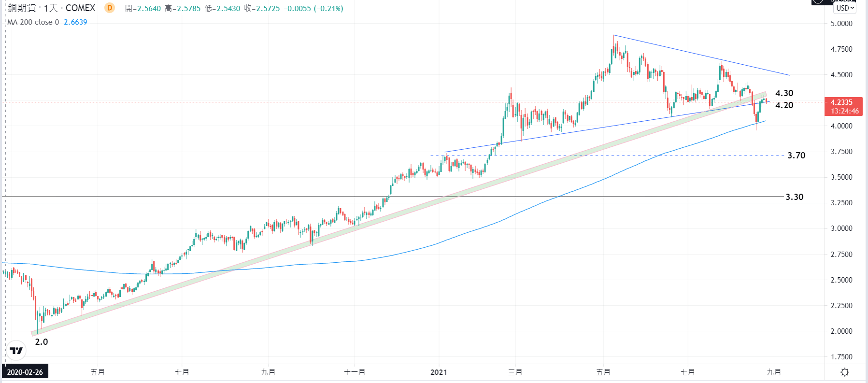Click the 2020-02-26 date label
868x383 pixels.
pos(25,372)
